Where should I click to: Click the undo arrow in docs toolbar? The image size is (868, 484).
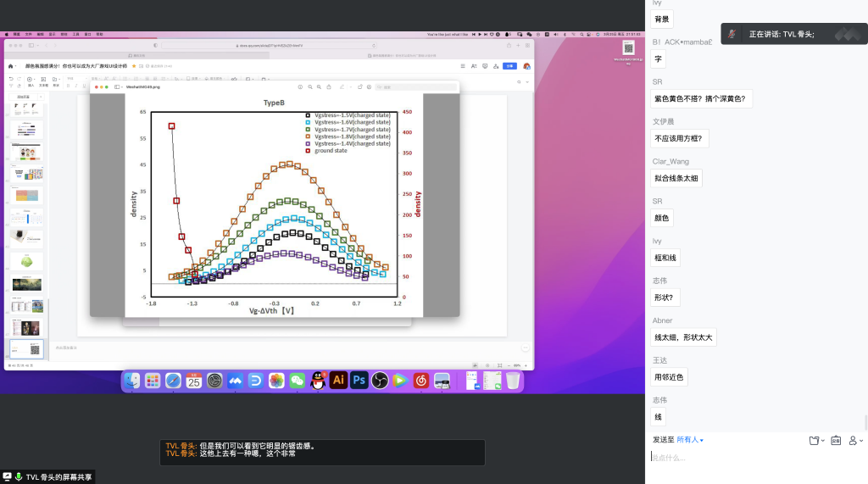point(11,79)
